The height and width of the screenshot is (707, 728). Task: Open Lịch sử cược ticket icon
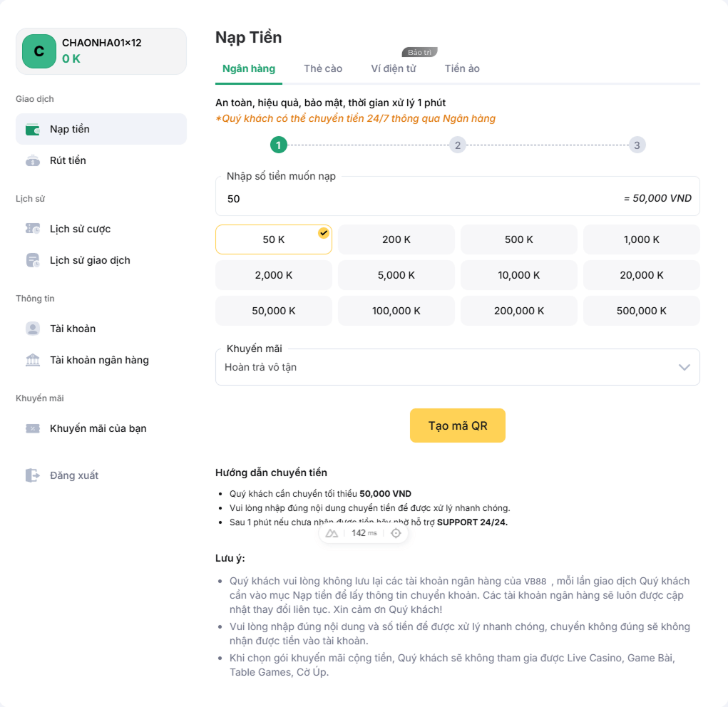pyautogui.click(x=33, y=229)
